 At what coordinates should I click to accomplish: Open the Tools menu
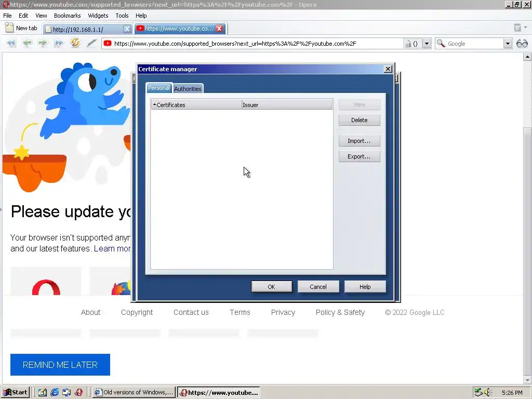pos(122,16)
